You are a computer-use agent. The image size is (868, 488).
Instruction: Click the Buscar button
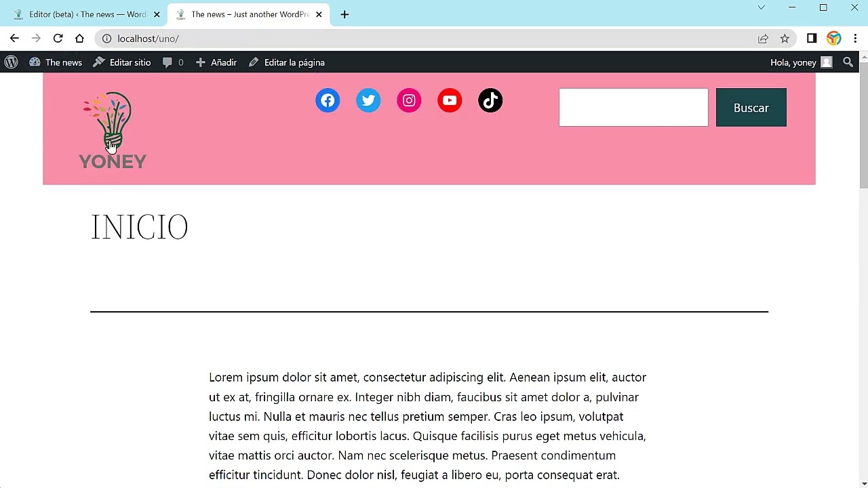(751, 108)
